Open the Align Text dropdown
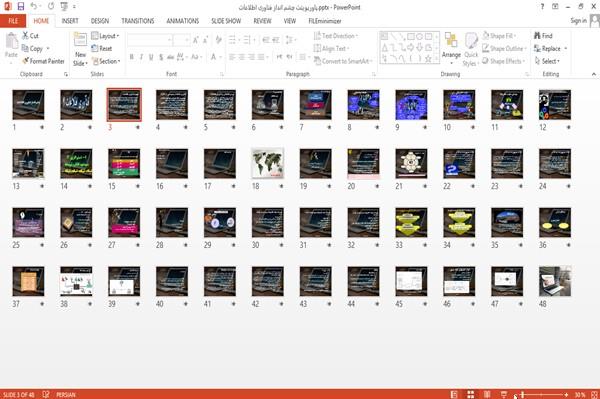 click(331, 48)
